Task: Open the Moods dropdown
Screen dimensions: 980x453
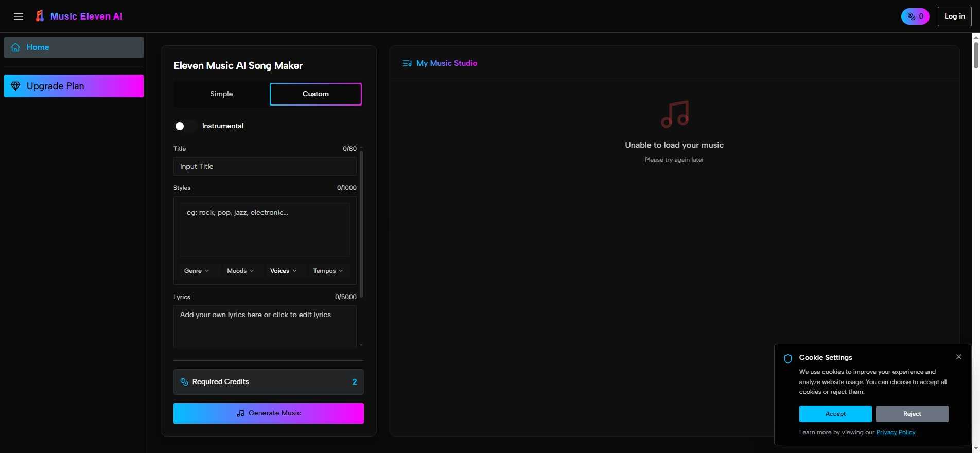Action: pyautogui.click(x=240, y=271)
